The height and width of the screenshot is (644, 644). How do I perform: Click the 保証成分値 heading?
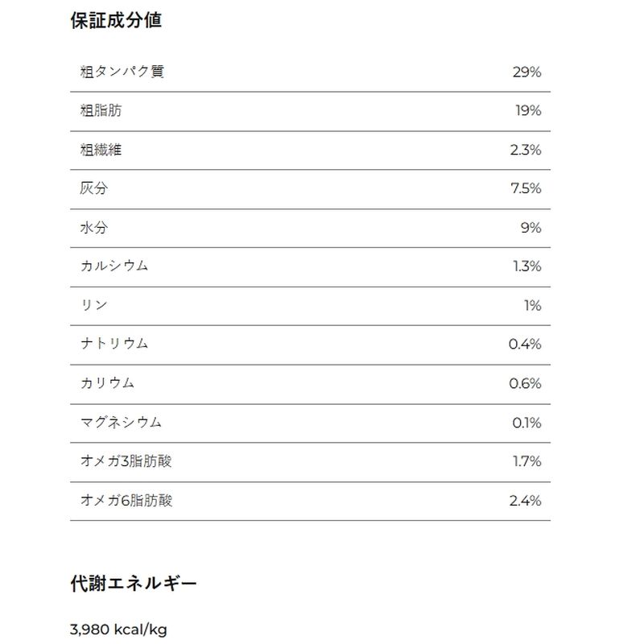(116, 20)
